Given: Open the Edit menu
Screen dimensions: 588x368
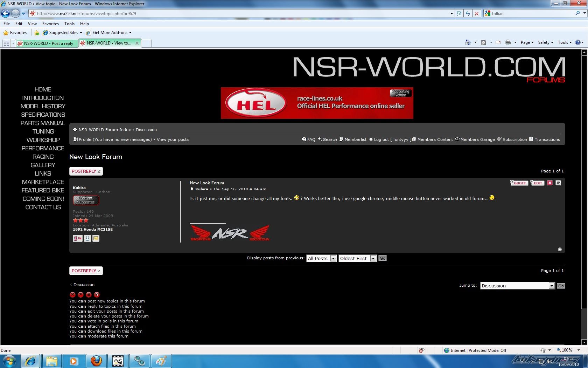Looking at the screenshot, I should (19, 24).
